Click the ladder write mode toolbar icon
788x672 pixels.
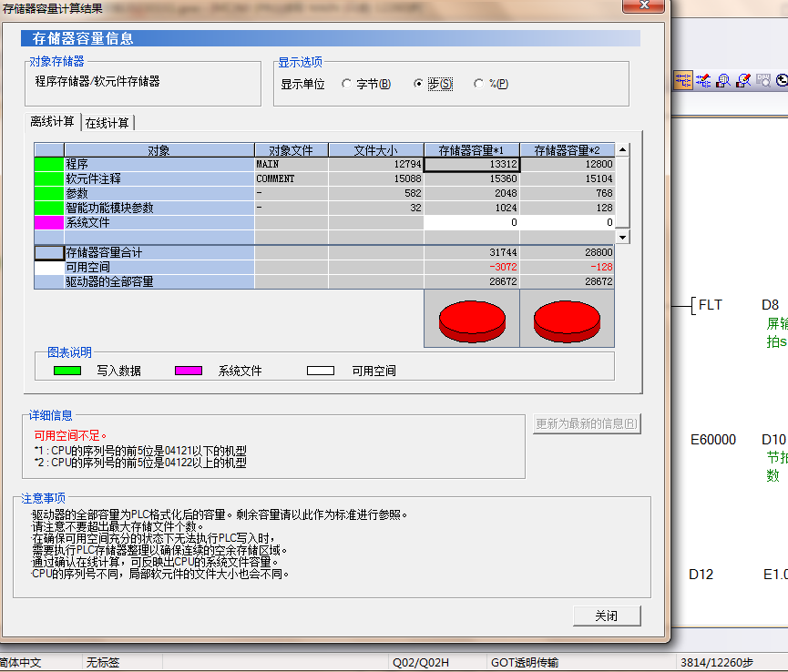coord(703,80)
